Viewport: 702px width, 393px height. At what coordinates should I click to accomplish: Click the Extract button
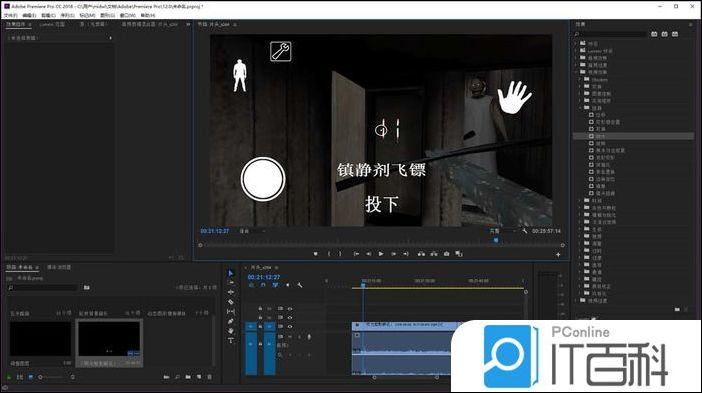(x=434, y=254)
